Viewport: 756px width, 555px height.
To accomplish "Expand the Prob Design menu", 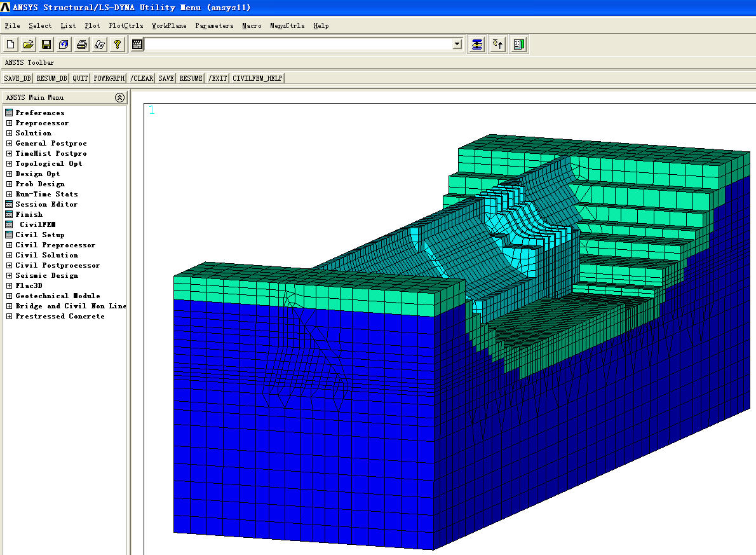I will point(9,184).
